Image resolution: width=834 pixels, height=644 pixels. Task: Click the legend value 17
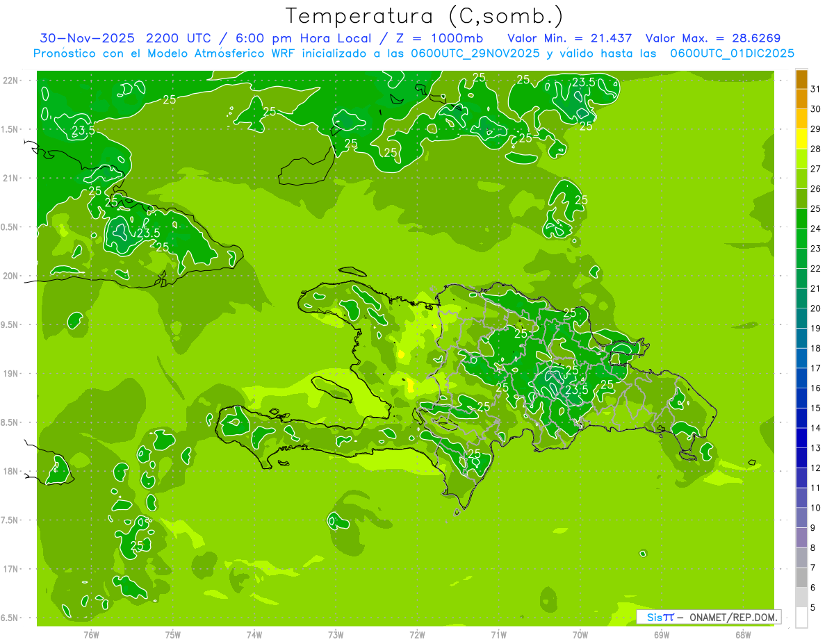point(816,368)
